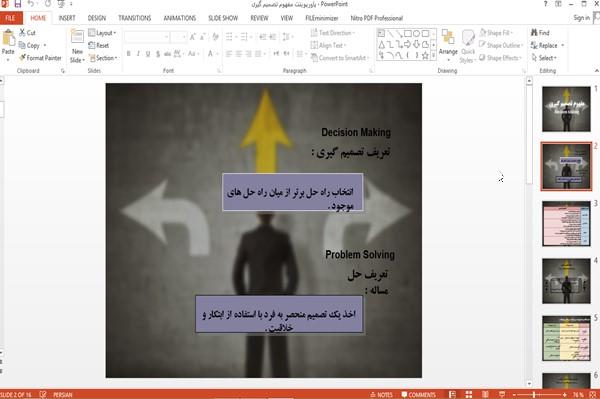The height and width of the screenshot is (399, 600).
Task: Clear all formatting icon
Action: click(215, 37)
